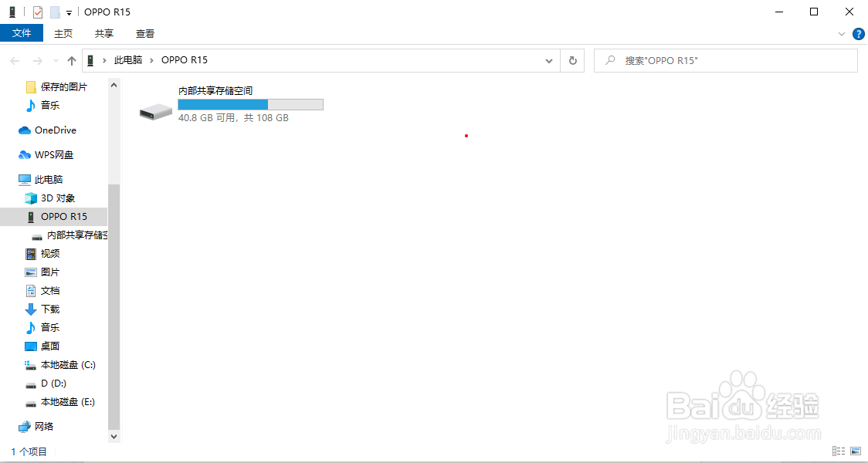Open the 音乐 folder under 此电脑

[x=50, y=327]
